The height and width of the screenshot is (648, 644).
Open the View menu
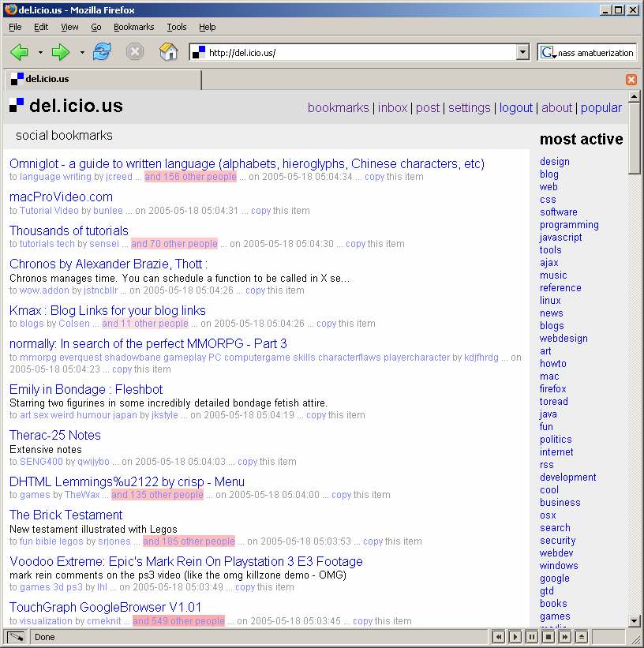click(x=69, y=28)
